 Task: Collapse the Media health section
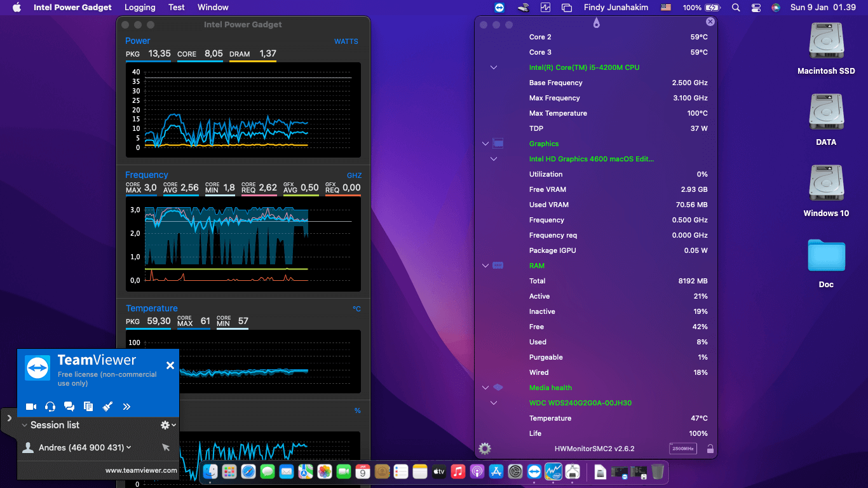click(x=485, y=388)
